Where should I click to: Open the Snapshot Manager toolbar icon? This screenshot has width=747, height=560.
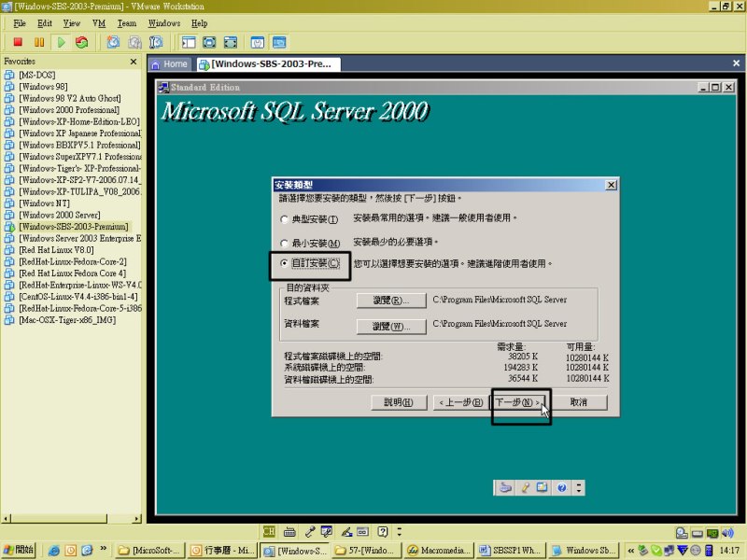(156, 42)
